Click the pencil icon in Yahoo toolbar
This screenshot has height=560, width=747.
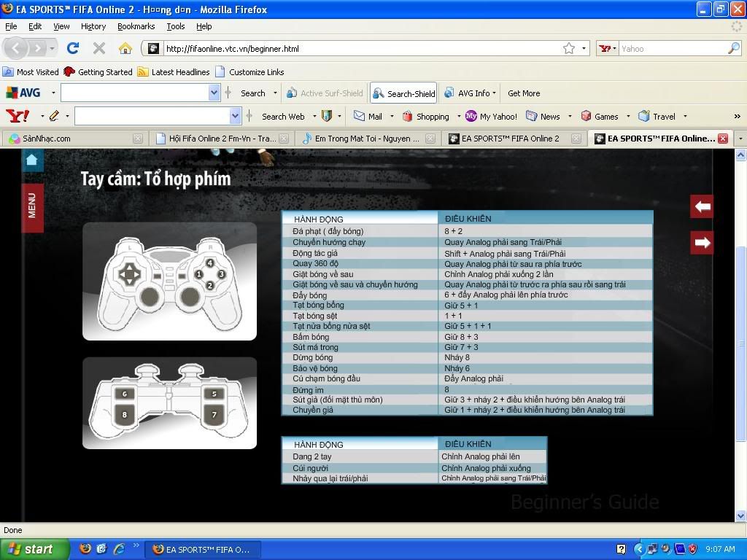pyautogui.click(x=54, y=116)
